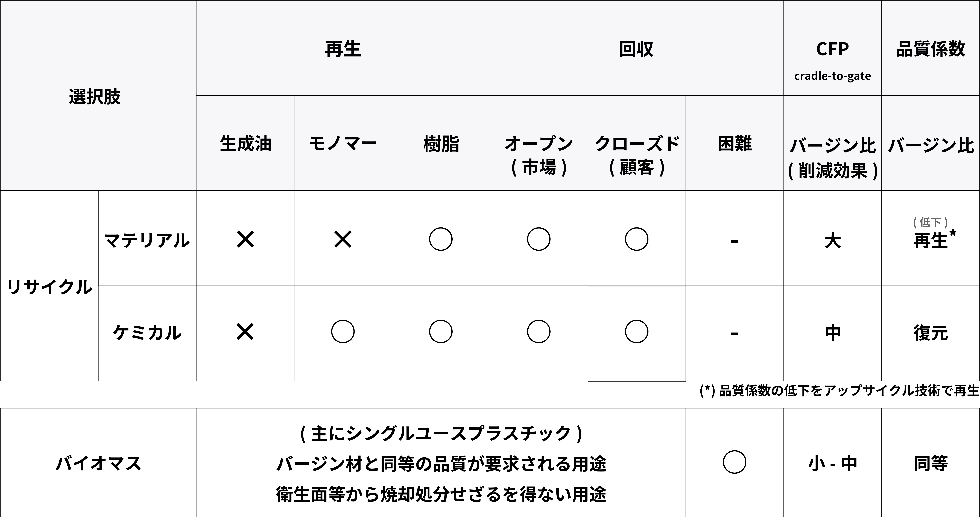Click the circle in ケミカル モノマー cell
Image resolution: width=980 pixels, height=519 pixels.
tap(343, 332)
